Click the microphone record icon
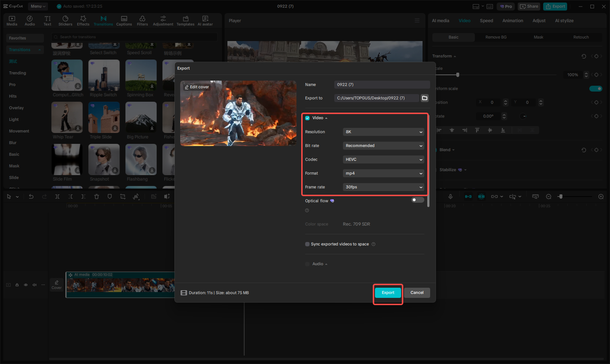 click(451, 197)
